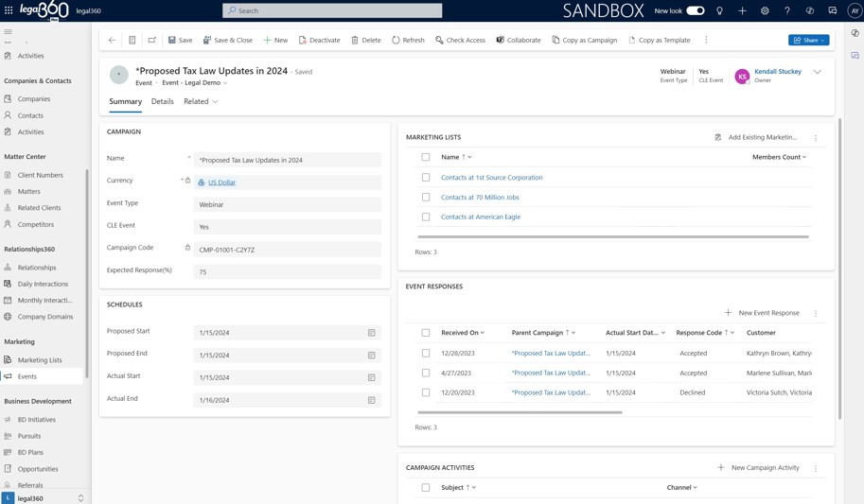The width and height of the screenshot is (864, 504).
Task: Open Marketing Lists more options menu
Action: point(816,138)
